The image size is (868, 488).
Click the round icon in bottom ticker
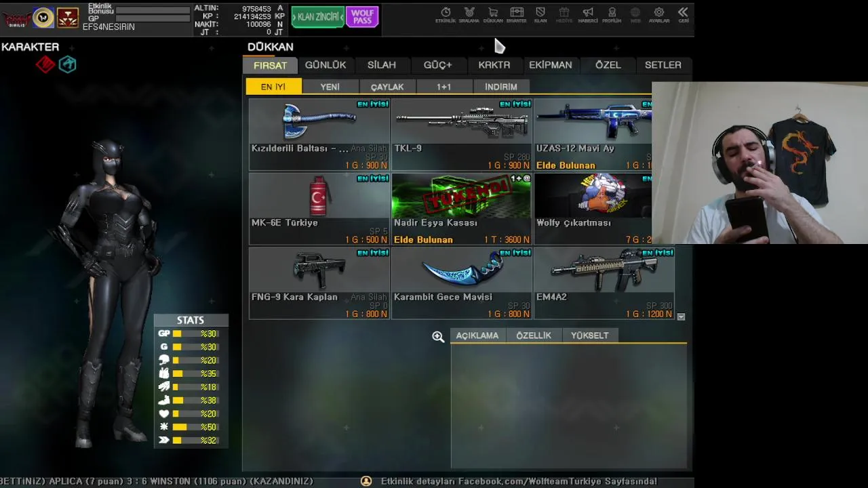coord(366,481)
